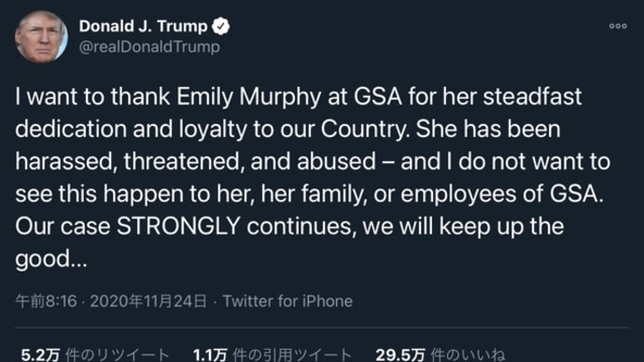Open the 件のいいね likes label

point(468,355)
